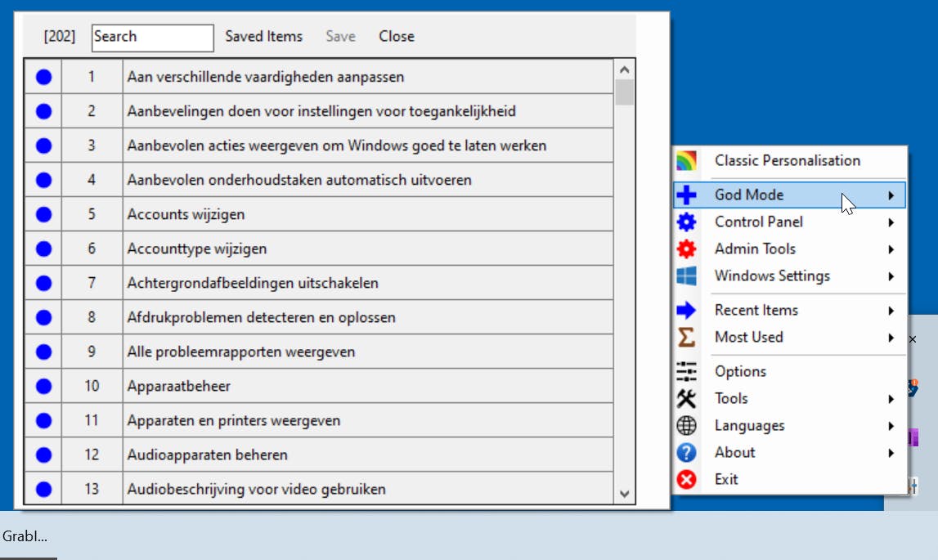
Task: Click the sliders Options icon
Action: pos(686,371)
